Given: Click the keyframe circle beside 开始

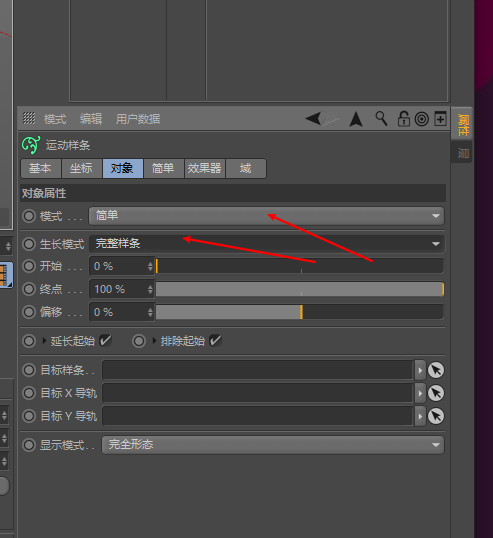Looking at the screenshot, I should coord(29,266).
